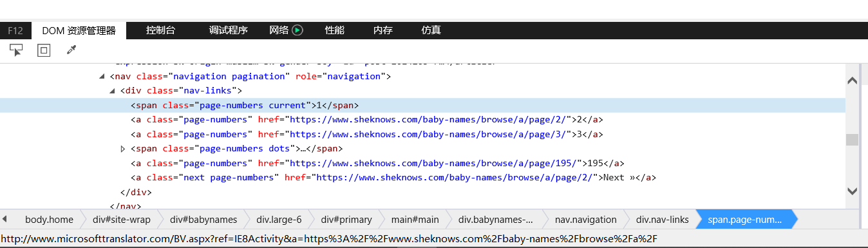Viewport: 868px width, 248px height.
Task: Click the scroll down arrow of DOM tree
Action: (x=852, y=191)
